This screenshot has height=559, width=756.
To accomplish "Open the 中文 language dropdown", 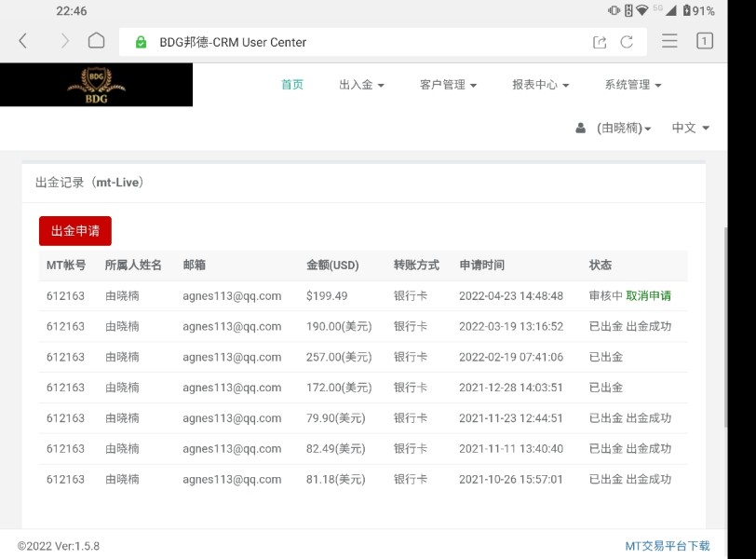I will coord(691,128).
